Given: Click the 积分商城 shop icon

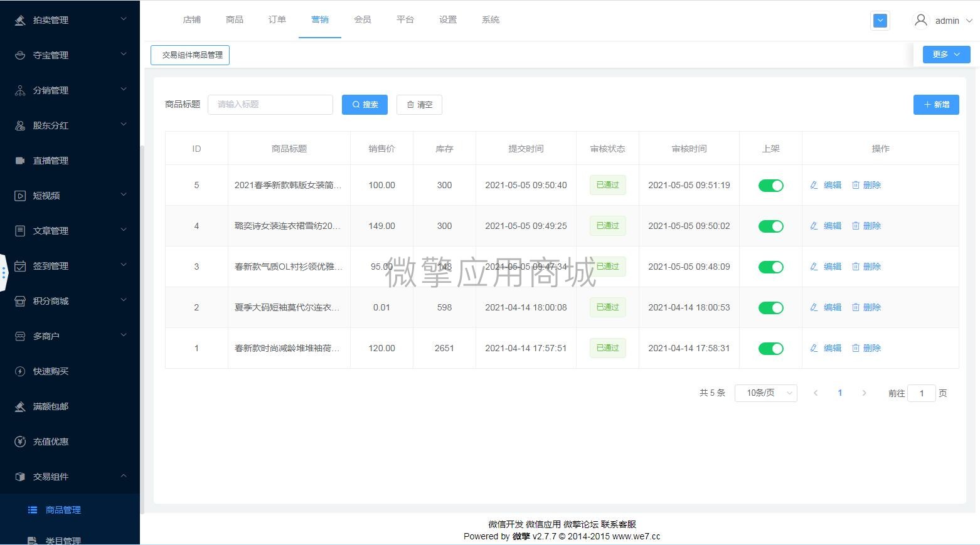Looking at the screenshot, I should (20, 301).
